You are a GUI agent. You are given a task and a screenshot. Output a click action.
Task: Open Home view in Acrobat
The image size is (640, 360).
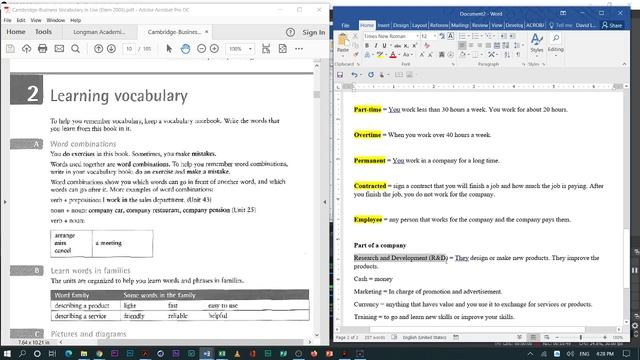point(16,32)
